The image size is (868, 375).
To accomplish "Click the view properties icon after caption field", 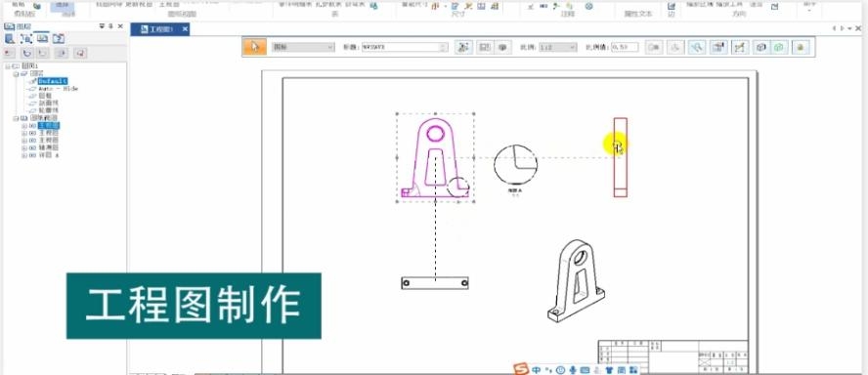I will coord(463,48).
